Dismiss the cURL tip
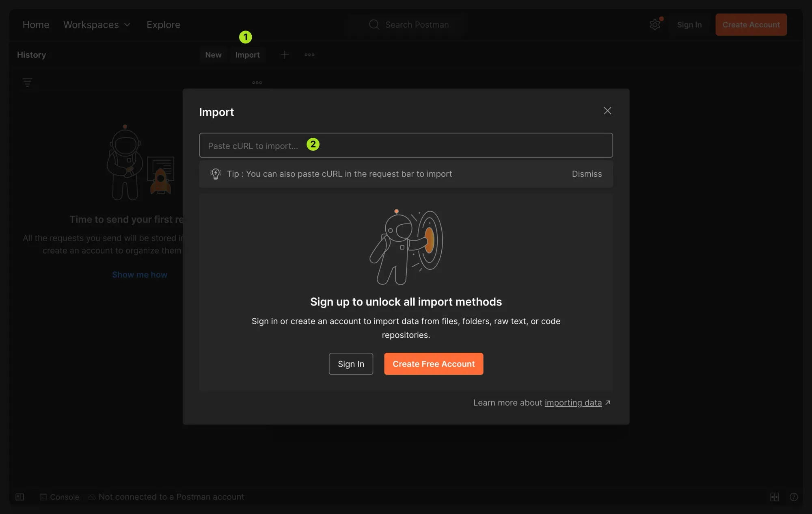812x514 pixels. point(587,174)
